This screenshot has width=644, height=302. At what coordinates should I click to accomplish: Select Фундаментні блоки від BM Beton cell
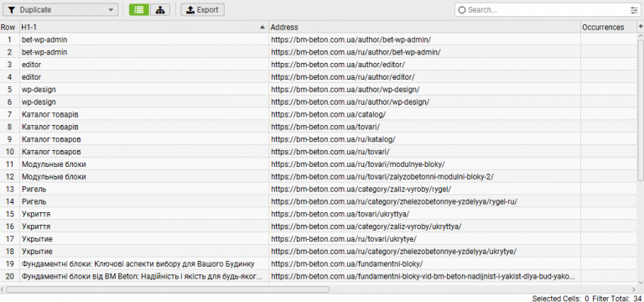[x=143, y=277]
